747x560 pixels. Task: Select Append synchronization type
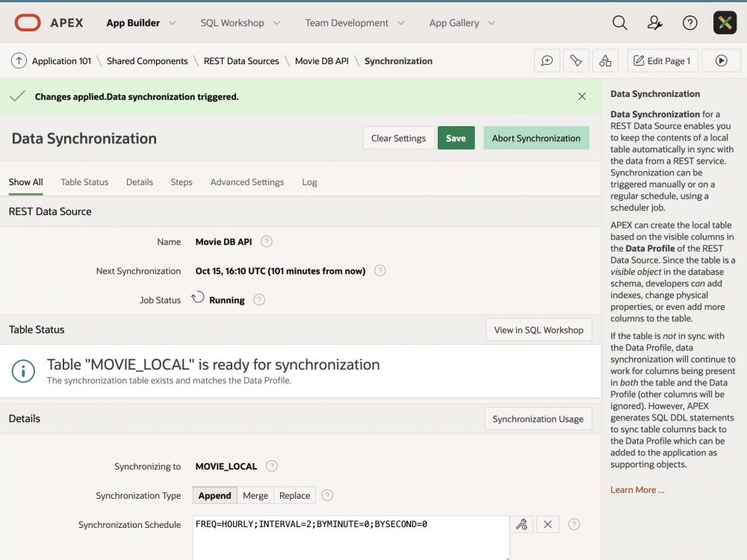pos(214,495)
